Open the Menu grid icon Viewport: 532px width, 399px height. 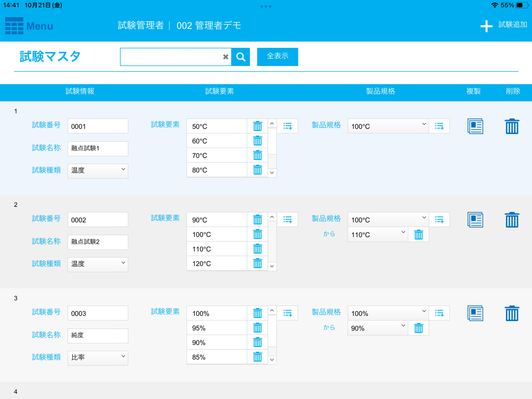14,26
